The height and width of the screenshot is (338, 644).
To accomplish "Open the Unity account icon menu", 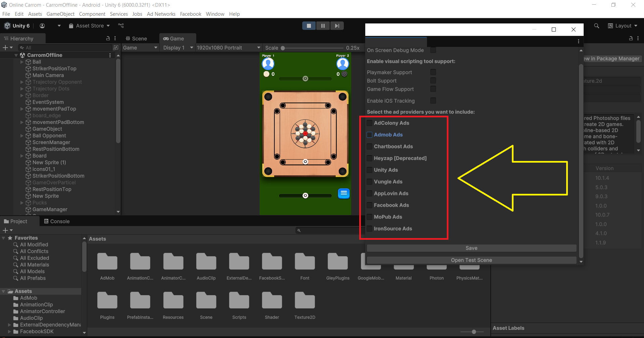I will click(x=42, y=26).
